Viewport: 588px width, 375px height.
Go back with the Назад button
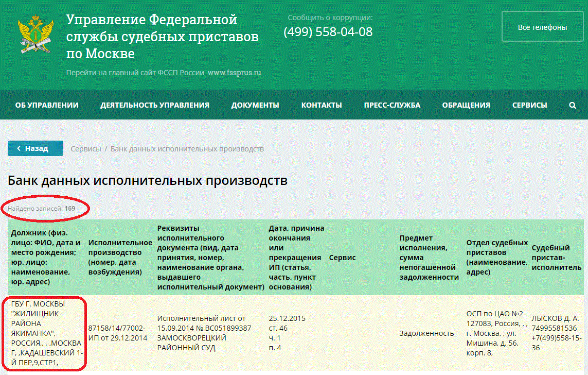pyautogui.click(x=35, y=148)
